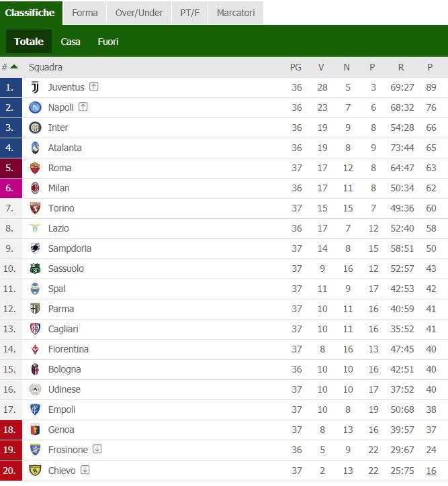
Task: Click the Genoa club crest icon
Action: (35, 430)
